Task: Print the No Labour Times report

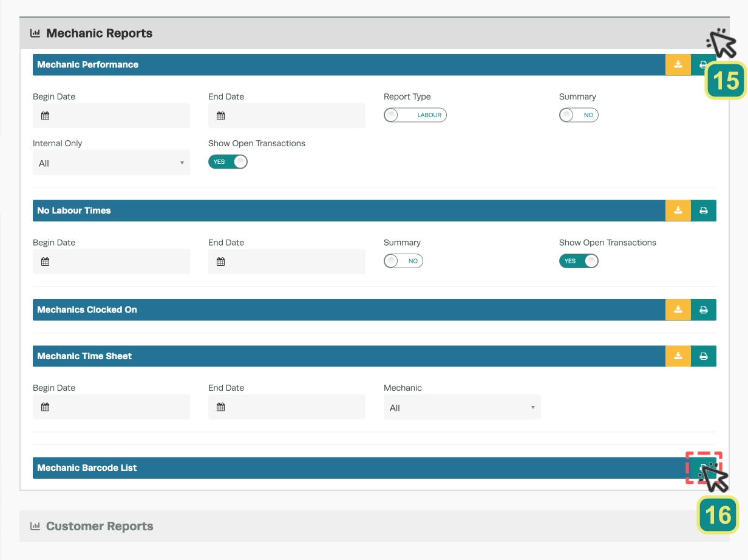Action: point(704,211)
